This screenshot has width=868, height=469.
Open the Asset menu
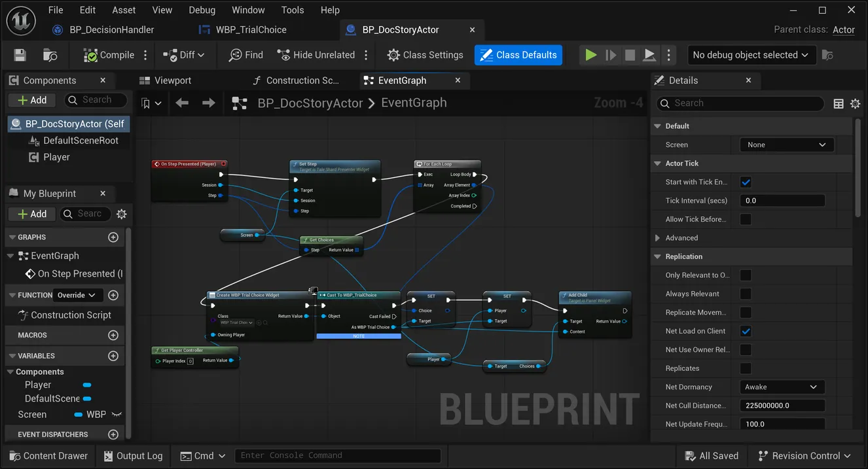point(124,10)
